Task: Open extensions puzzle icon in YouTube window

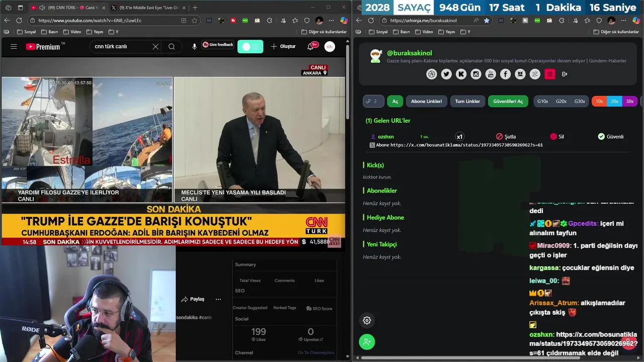Action: click(x=270, y=20)
